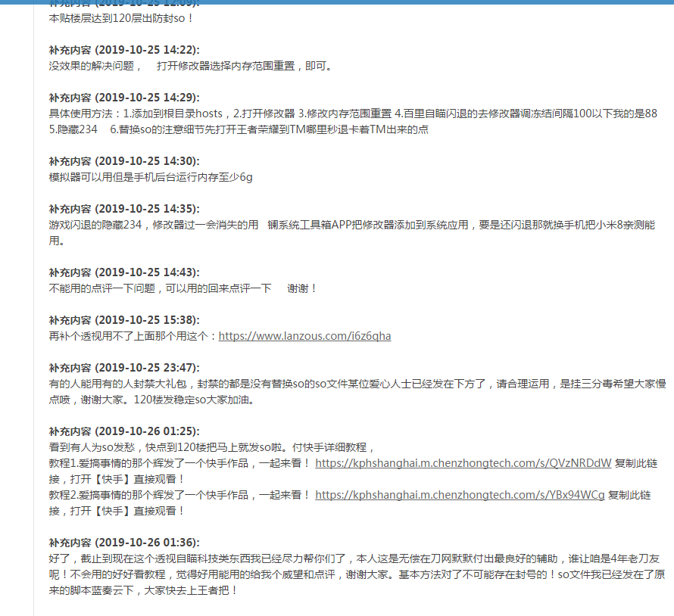Click the line starting 看到有人为so发愁
674x616 pixels.
click(211, 447)
